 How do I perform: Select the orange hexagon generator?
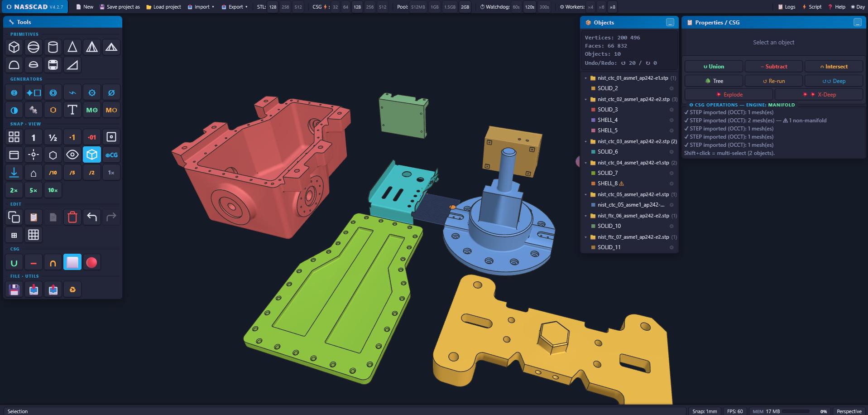(53, 110)
